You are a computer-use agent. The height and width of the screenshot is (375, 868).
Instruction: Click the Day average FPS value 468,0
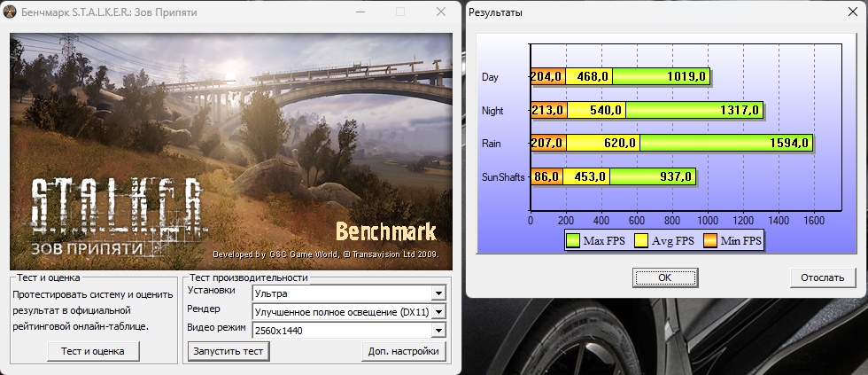(594, 77)
